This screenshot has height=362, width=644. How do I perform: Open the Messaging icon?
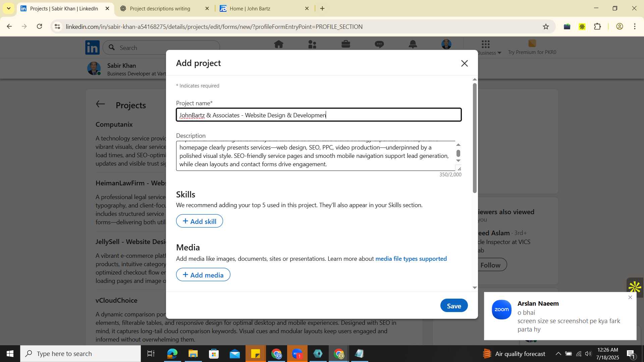point(379,44)
